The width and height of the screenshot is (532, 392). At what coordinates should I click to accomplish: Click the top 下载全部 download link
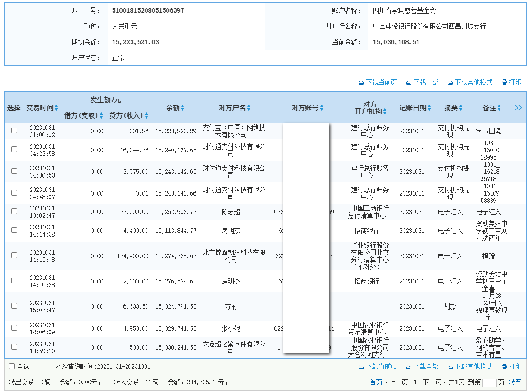tap(423, 82)
